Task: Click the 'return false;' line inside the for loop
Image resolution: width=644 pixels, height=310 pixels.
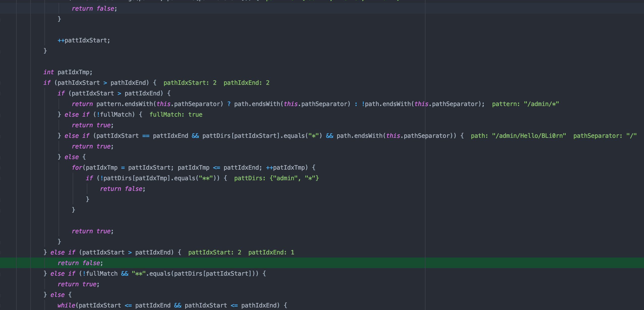Action: click(123, 189)
